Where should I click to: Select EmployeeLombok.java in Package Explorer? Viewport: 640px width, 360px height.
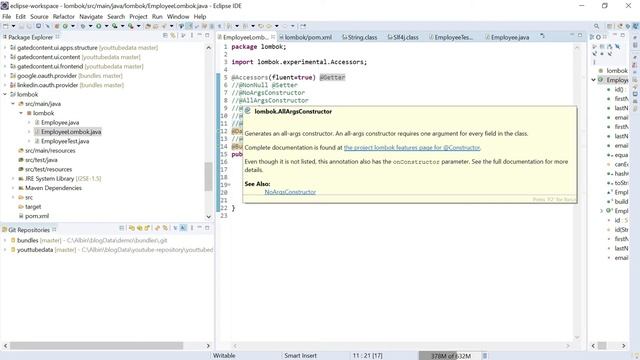[x=71, y=132]
